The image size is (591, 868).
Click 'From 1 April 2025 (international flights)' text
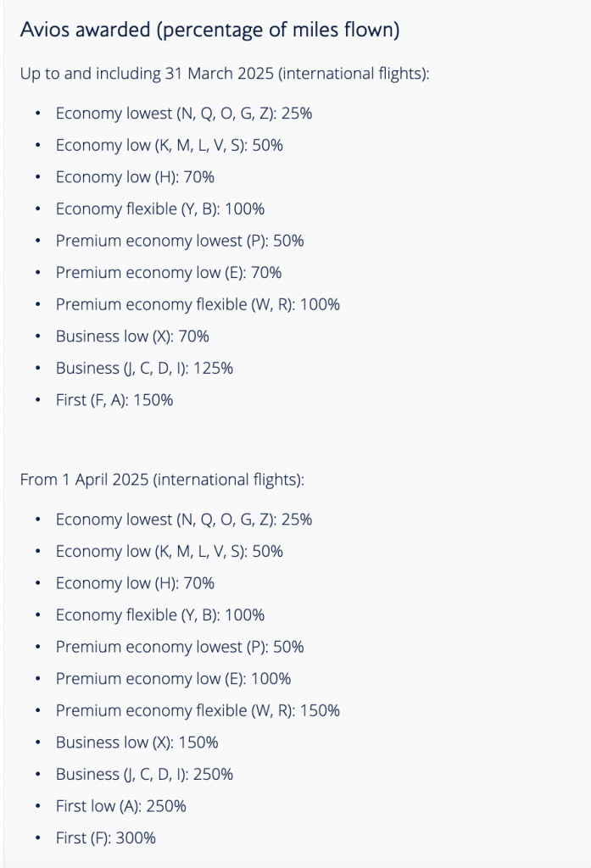pos(161,480)
